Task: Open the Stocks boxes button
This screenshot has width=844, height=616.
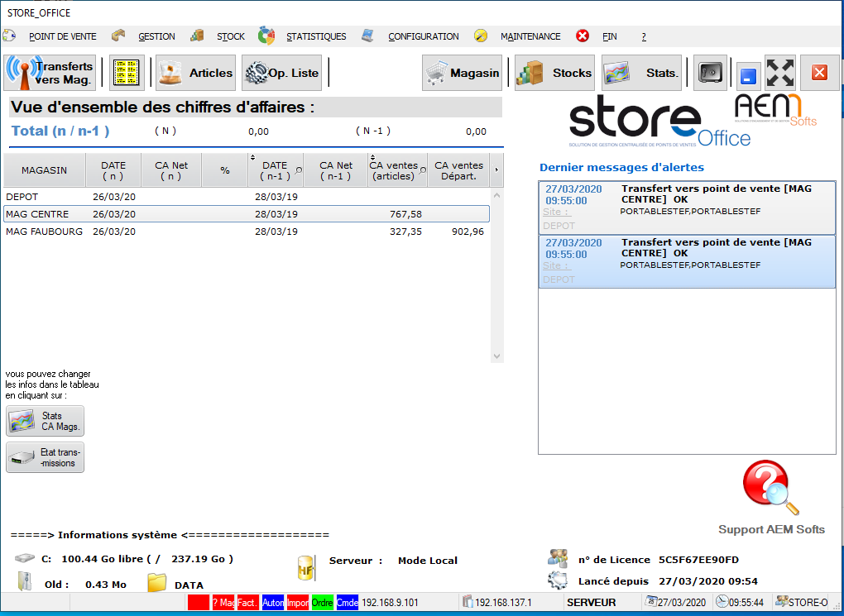Action: pos(554,73)
